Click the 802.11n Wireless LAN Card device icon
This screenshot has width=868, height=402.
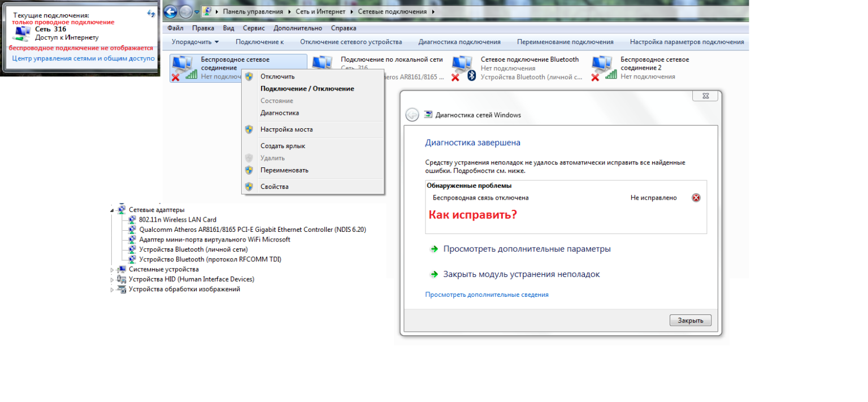pyautogui.click(x=132, y=220)
